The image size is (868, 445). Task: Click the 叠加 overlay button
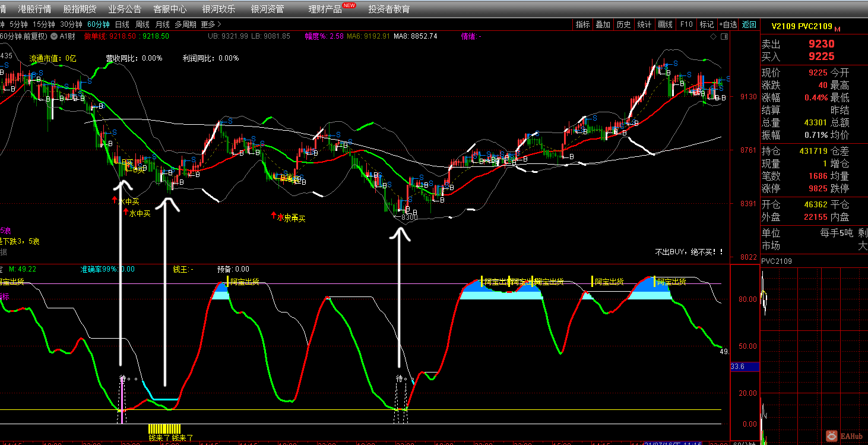[x=603, y=24]
